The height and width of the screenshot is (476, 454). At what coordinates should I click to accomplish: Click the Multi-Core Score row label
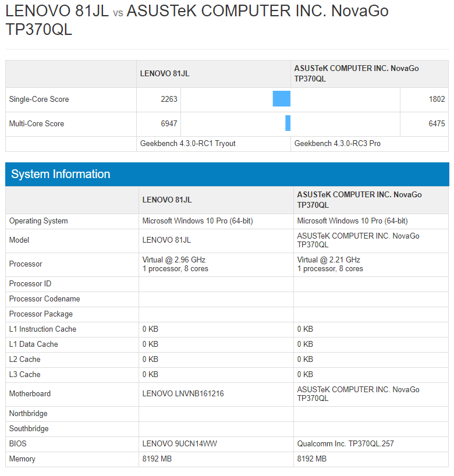(37, 123)
